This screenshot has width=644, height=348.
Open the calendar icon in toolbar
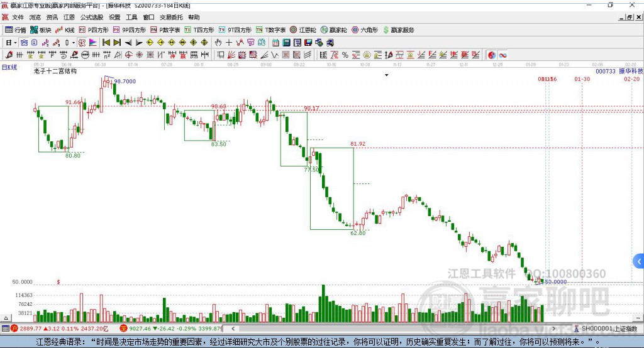point(275,43)
